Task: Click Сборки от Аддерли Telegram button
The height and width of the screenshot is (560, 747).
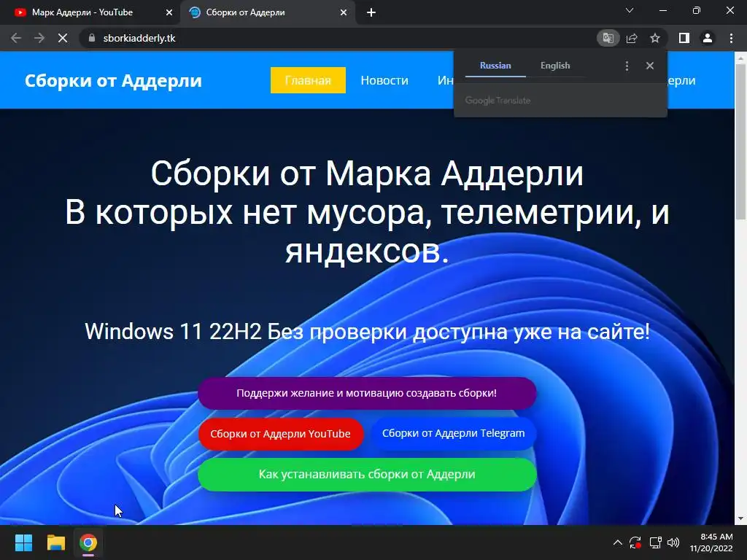Action: [453, 433]
